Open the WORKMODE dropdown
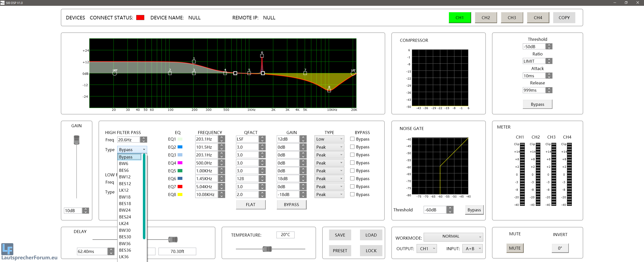This screenshot has width=644, height=262. 453,237
